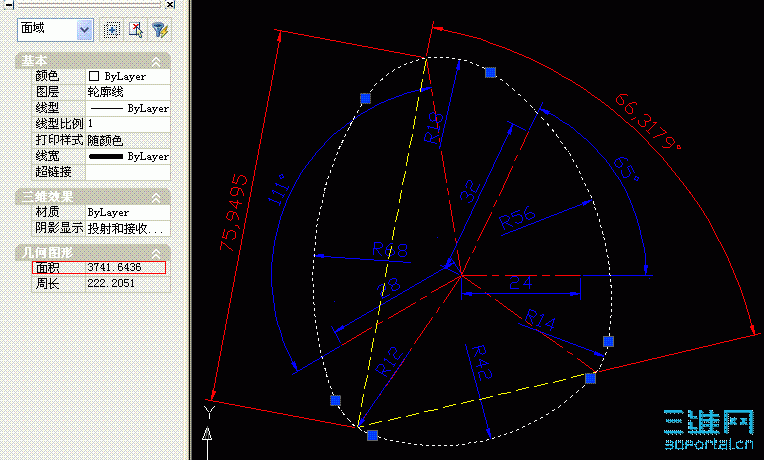Click the R42 radius dimension text
This screenshot has height=460, width=764.
pyautogui.click(x=482, y=362)
